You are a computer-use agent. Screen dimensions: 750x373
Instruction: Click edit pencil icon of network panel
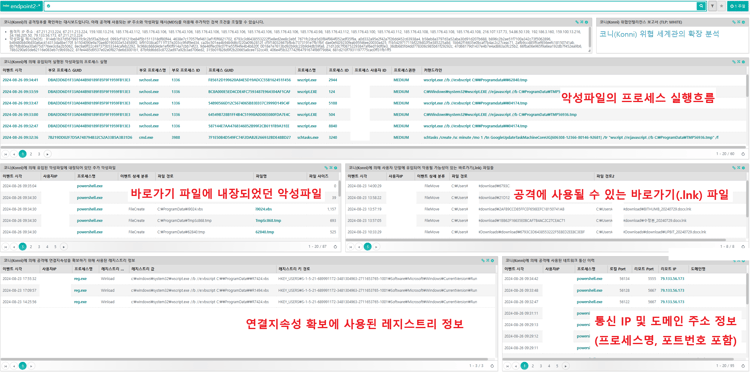click(x=735, y=261)
